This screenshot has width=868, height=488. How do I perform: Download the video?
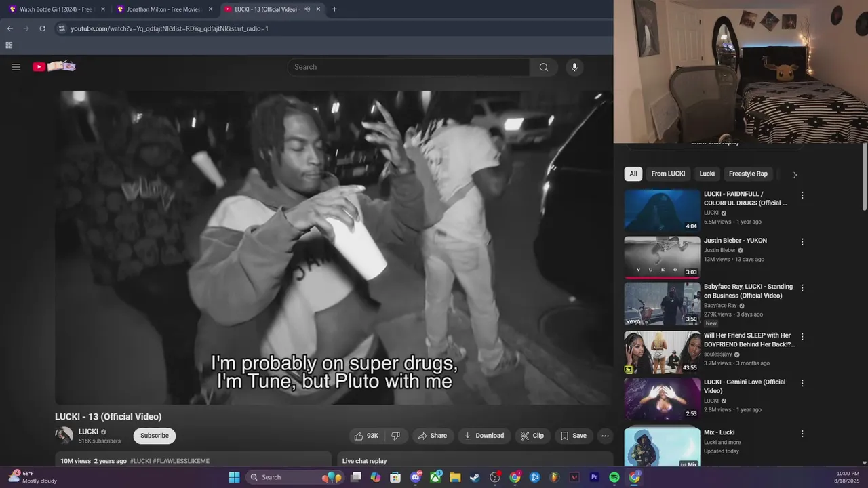(484, 436)
